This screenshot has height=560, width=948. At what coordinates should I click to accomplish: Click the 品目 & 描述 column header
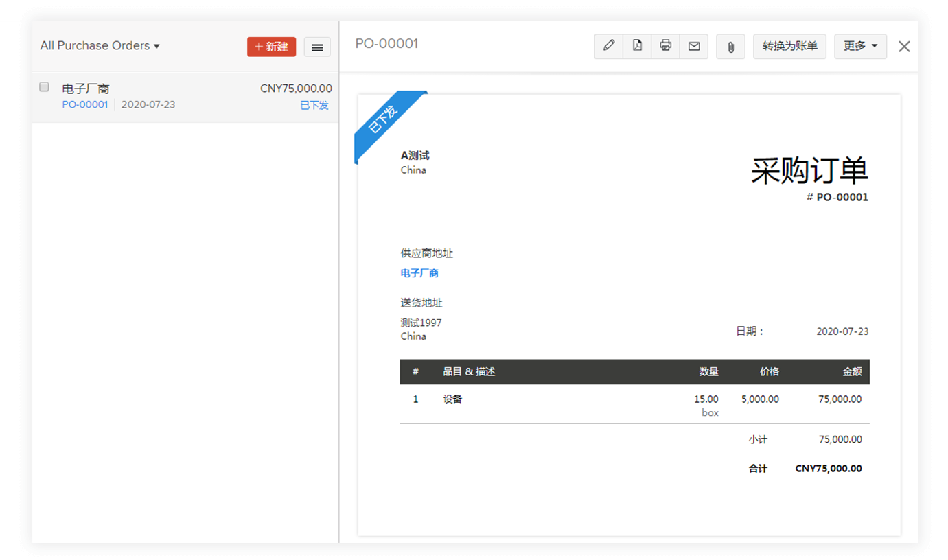tap(469, 372)
